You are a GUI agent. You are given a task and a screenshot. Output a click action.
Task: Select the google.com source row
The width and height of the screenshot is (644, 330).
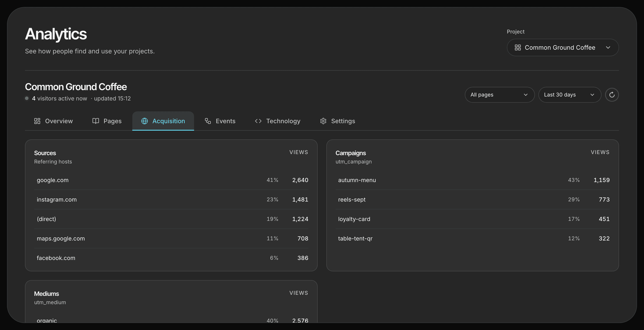[x=171, y=180]
